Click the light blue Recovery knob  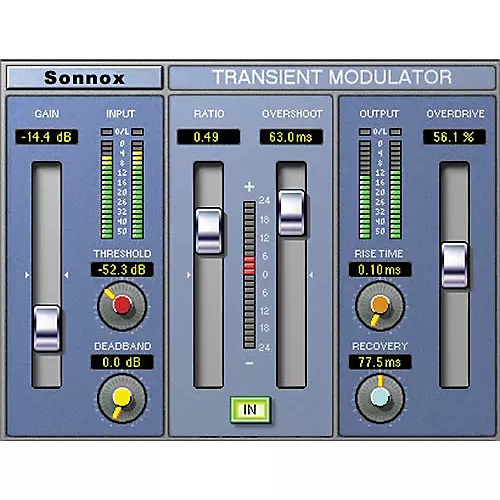[x=380, y=399]
